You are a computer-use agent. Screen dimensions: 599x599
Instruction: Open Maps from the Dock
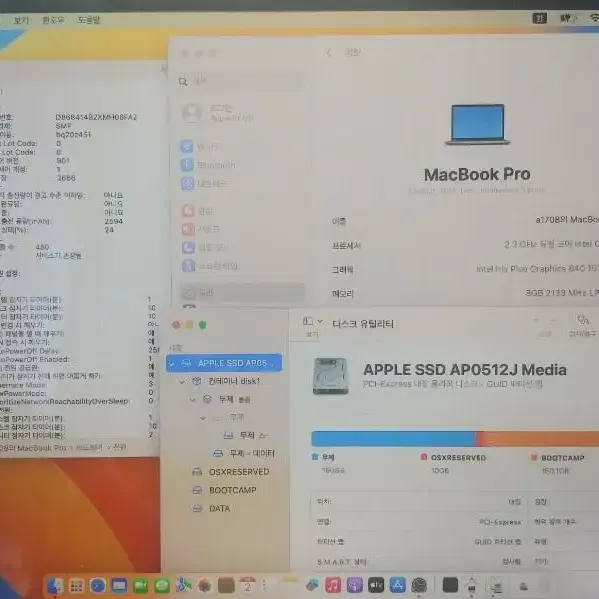pos(183,585)
